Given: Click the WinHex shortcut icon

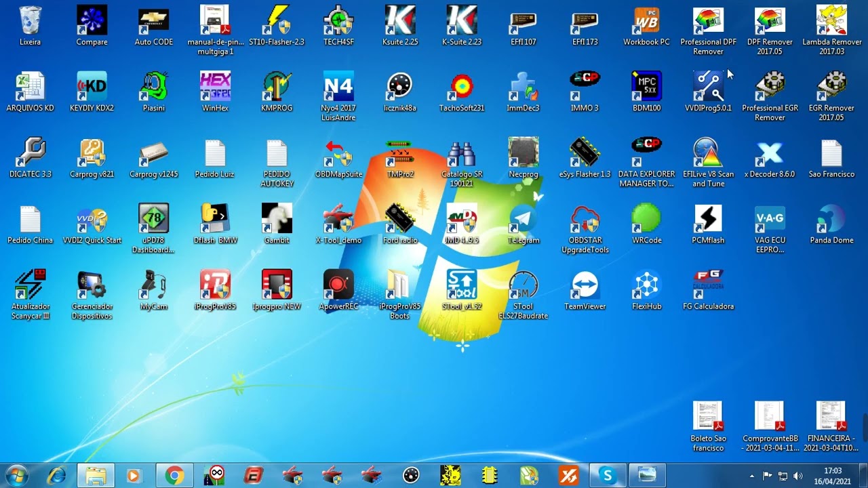Looking at the screenshot, I should click(215, 86).
